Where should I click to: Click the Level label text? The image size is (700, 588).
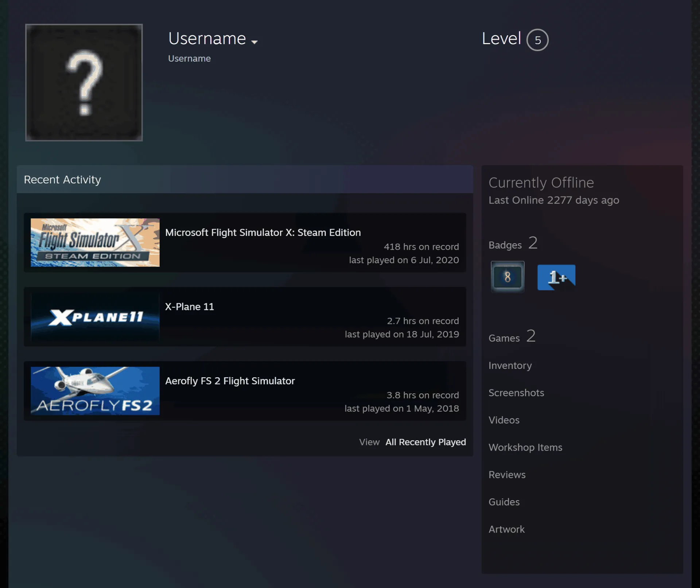[501, 39]
